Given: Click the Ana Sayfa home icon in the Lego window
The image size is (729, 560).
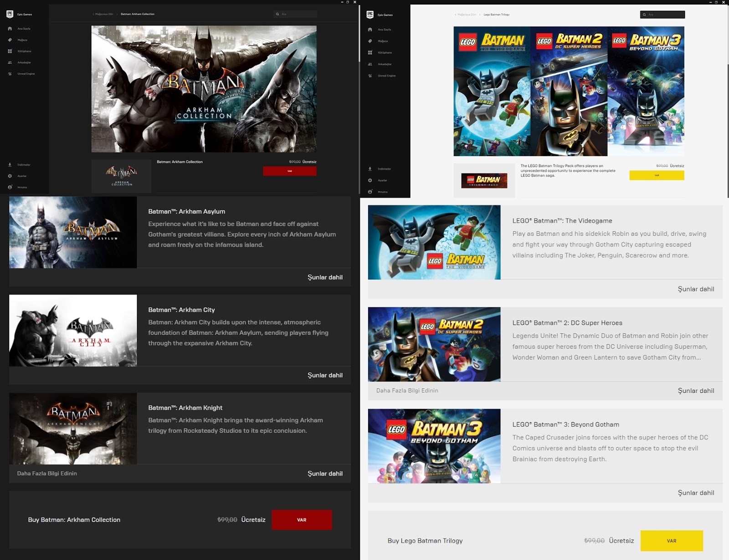Looking at the screenshot, I should (370, 30).
